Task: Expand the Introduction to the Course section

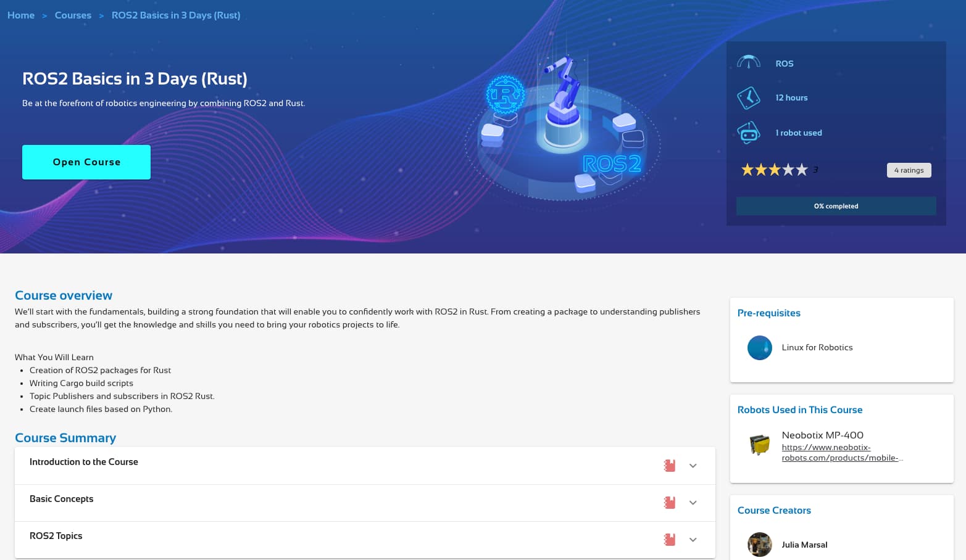Action: pyautogui.click(x=365, y=466)
